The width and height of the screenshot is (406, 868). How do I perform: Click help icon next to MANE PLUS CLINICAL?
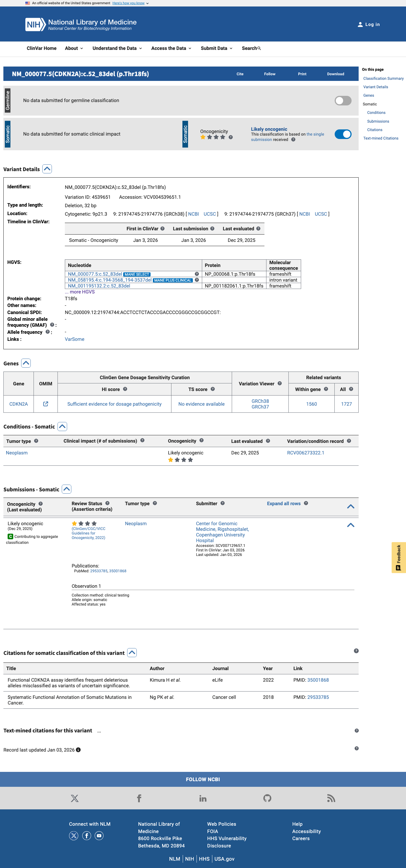point(197,280)
